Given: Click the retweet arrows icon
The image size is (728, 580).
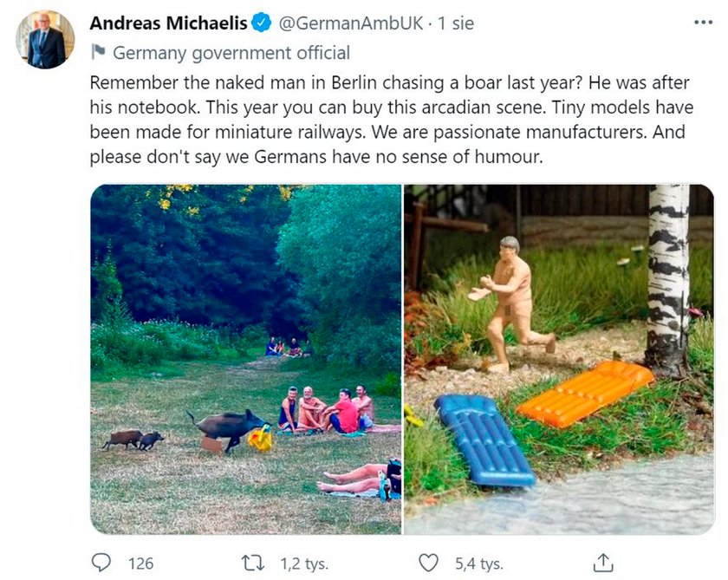Looking at the screenshot, I should [253, 563].
